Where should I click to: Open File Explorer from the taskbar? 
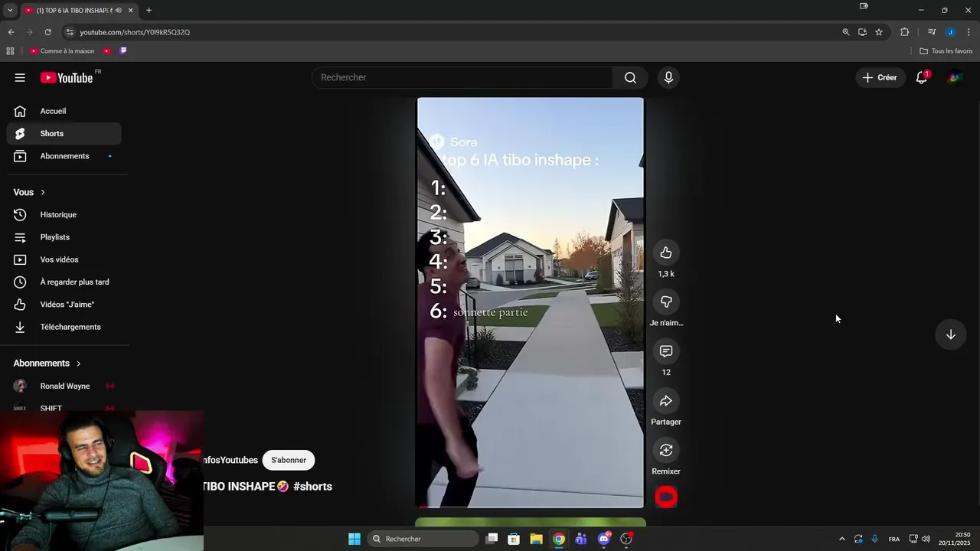coord(536,539)
